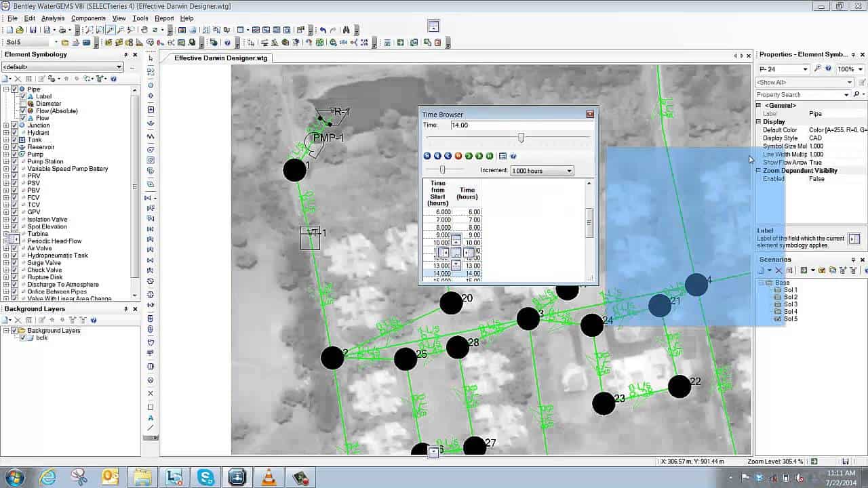Click the Time Browser help icon
This screenshot has height=488, width=868.
513,156
